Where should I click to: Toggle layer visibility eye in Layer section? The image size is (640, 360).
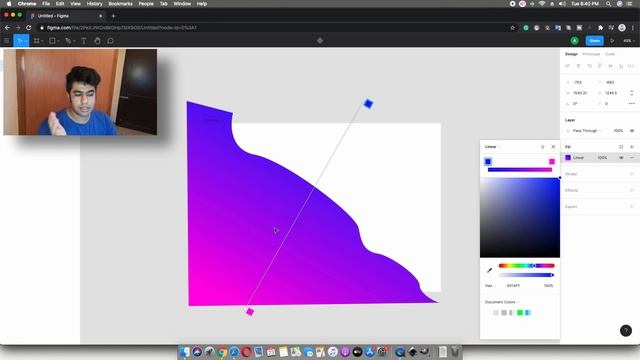pos(632,131)
